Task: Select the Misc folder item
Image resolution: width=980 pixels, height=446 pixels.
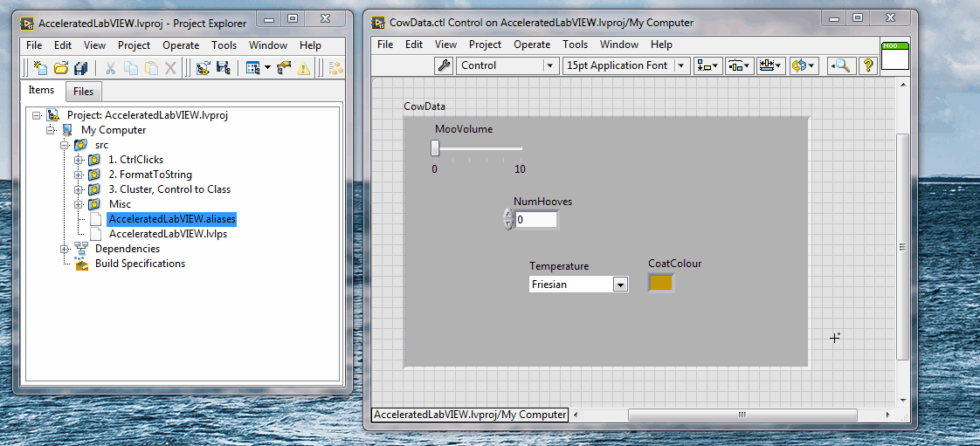Action: [x=120, y=204]
